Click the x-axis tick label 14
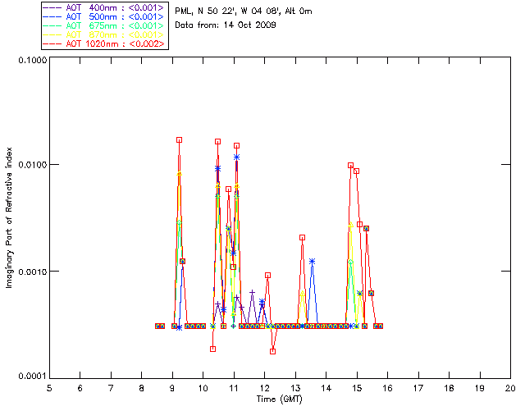Screen dimensions: 525x420 pos(326,388)
